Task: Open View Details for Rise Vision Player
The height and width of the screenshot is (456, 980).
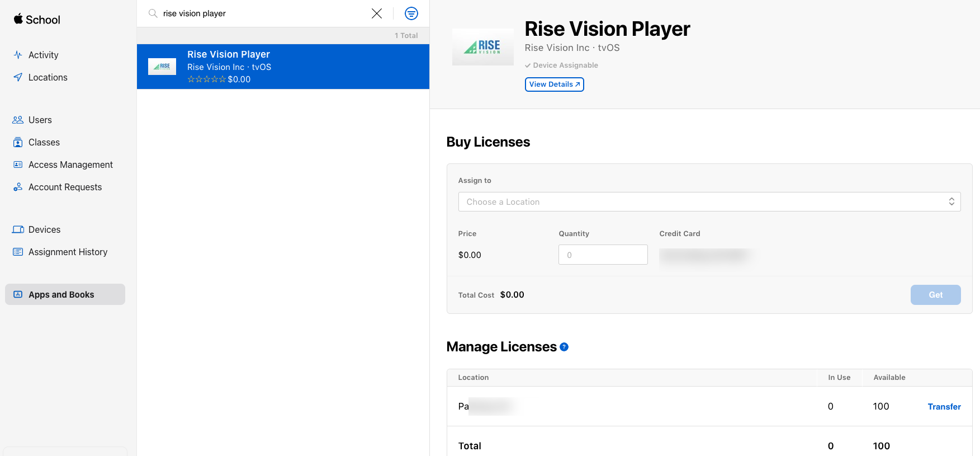Action: click(554, 84)
